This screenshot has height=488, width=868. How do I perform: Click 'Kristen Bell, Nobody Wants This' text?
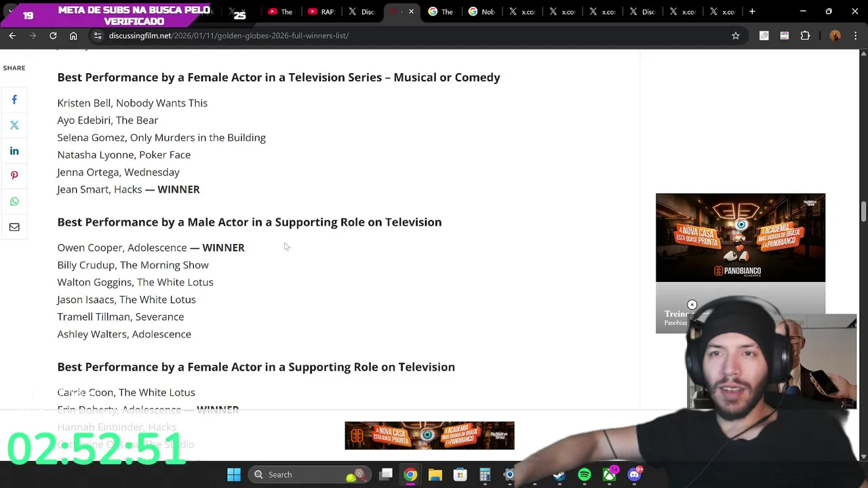(132, 103)
